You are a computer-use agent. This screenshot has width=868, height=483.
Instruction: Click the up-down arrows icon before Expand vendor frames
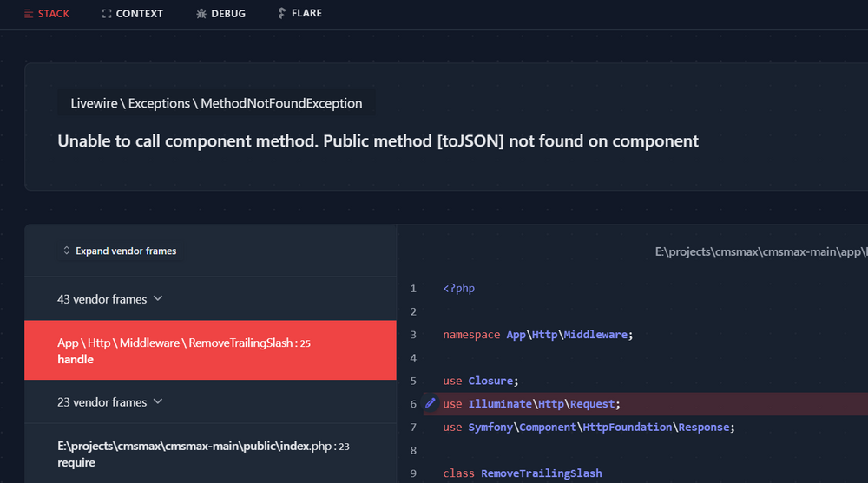tap(67, 251)
